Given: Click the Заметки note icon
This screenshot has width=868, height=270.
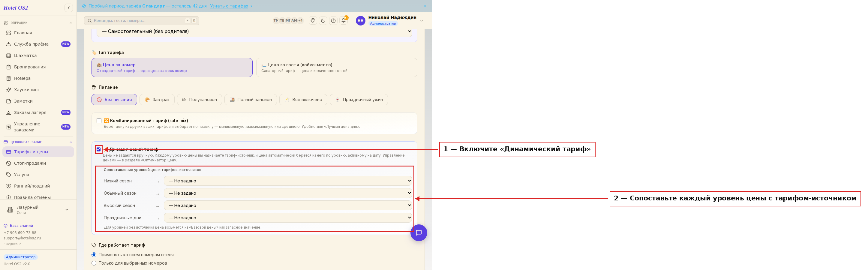Looking at the screenshot, I should 9,101.
